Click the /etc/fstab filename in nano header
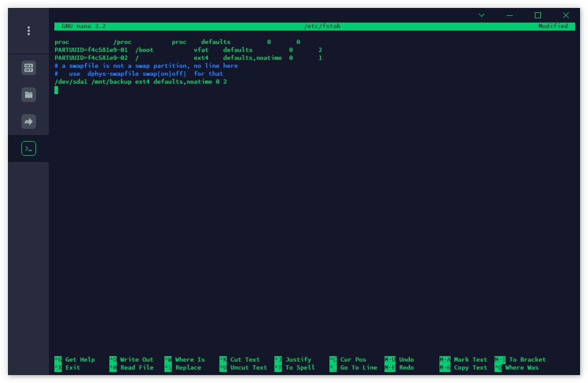588x383 pixels. (x=322, y=26)
